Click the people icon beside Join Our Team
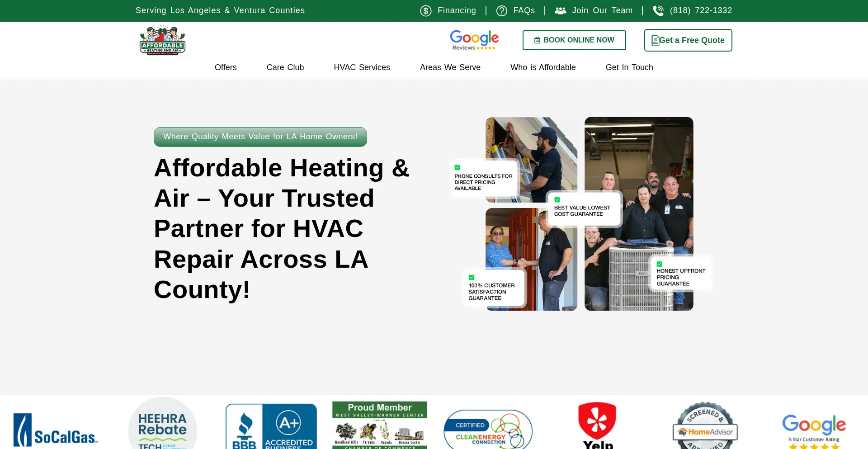 coord(561,11)
